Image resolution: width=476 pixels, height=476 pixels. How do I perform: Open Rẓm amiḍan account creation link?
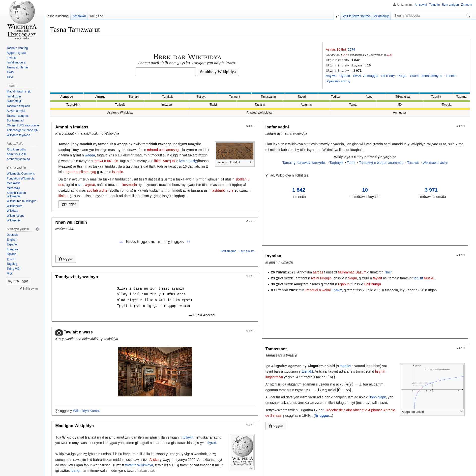click(450, 5)
